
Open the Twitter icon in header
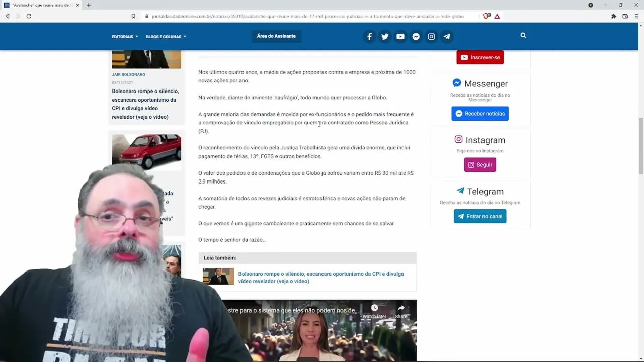(x=385, y=36)
